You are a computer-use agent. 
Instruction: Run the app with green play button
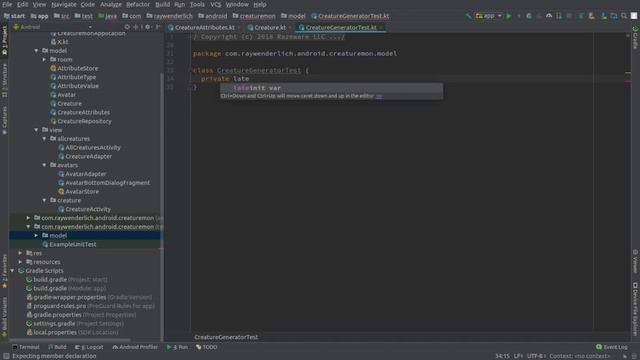(509, 16)
